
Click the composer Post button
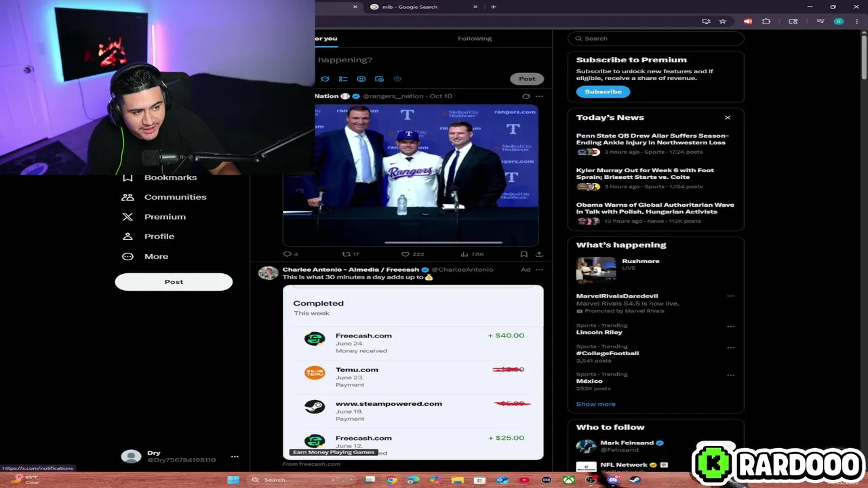pyautogui.click(x=527, y=79)
